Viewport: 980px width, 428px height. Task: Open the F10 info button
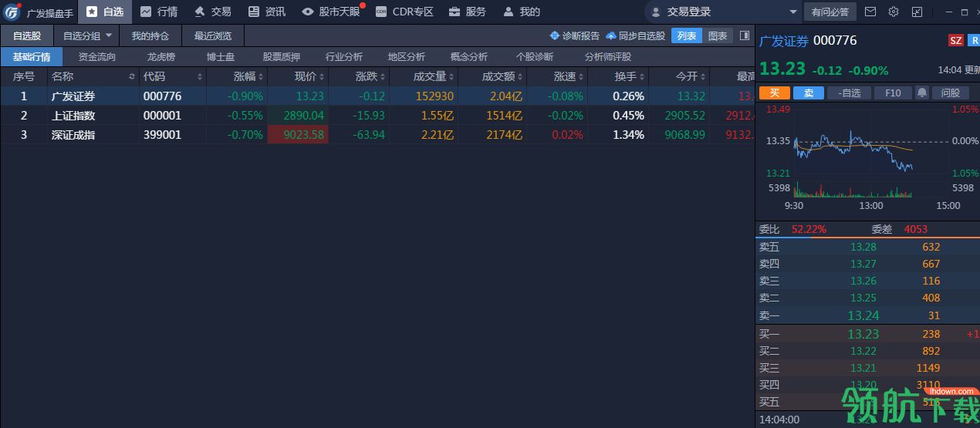pyautogui.click(x=893, y=93)
